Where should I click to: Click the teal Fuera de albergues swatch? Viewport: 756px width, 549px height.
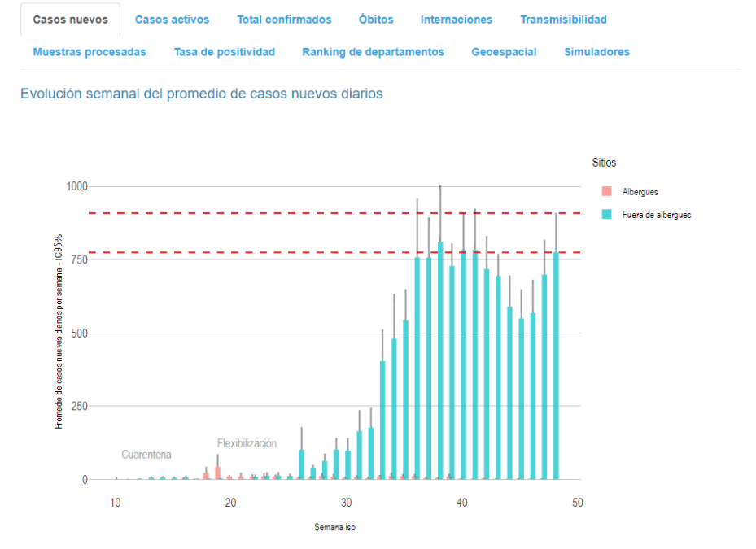click(605, 215)
